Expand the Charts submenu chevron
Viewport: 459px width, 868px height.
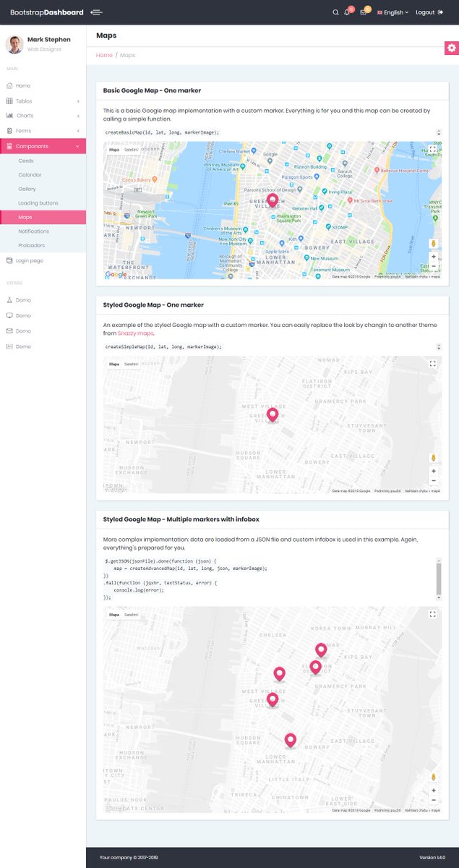[x=78, y=116]
